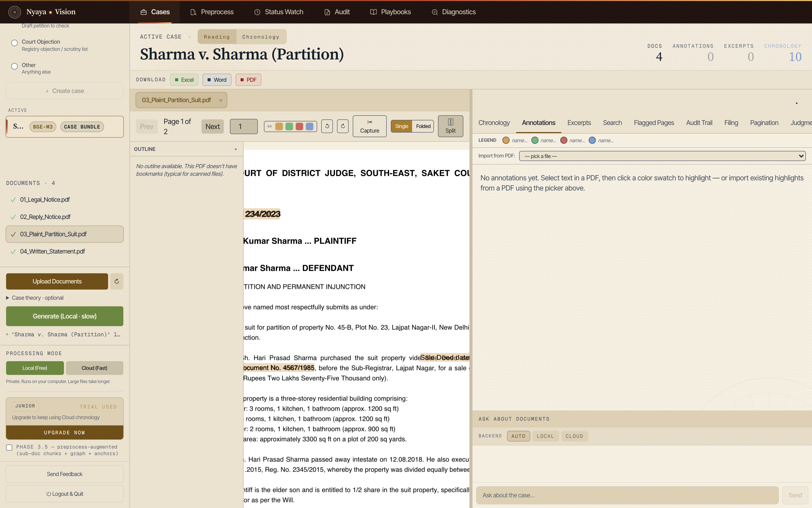Open Split view
This screenshot has width=812, height=508.
[x=450, y=126]
